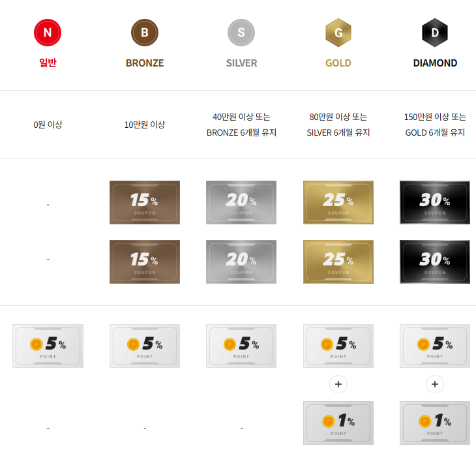
Task: Click the 5% point card under 일반
Action: pos(48,346)
